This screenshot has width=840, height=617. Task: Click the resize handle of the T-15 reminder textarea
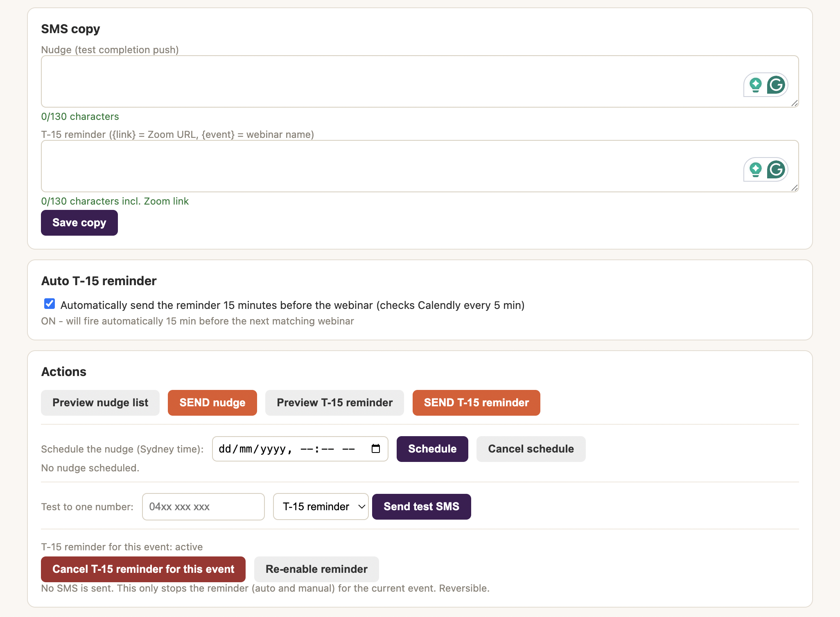point(795,188)
